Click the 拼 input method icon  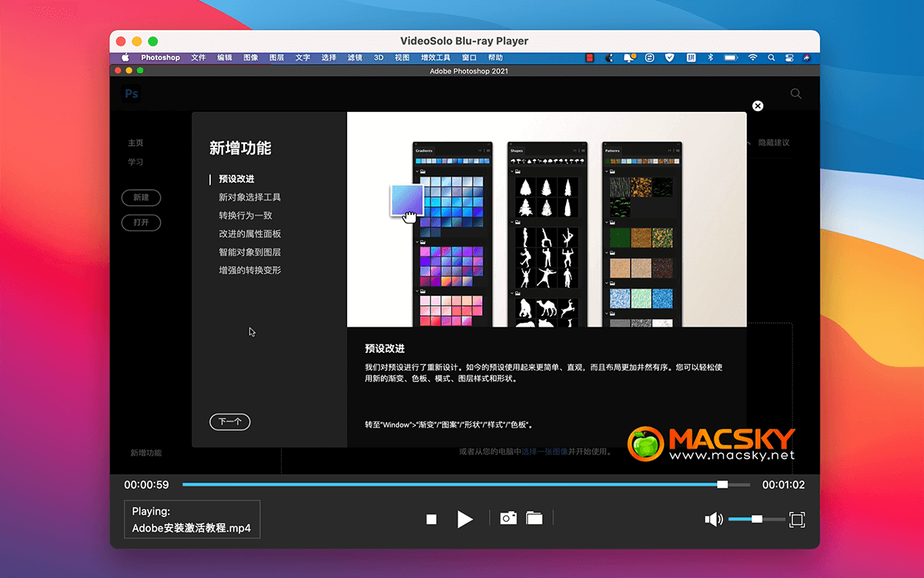pyautogui.click(x=691, y=58)
